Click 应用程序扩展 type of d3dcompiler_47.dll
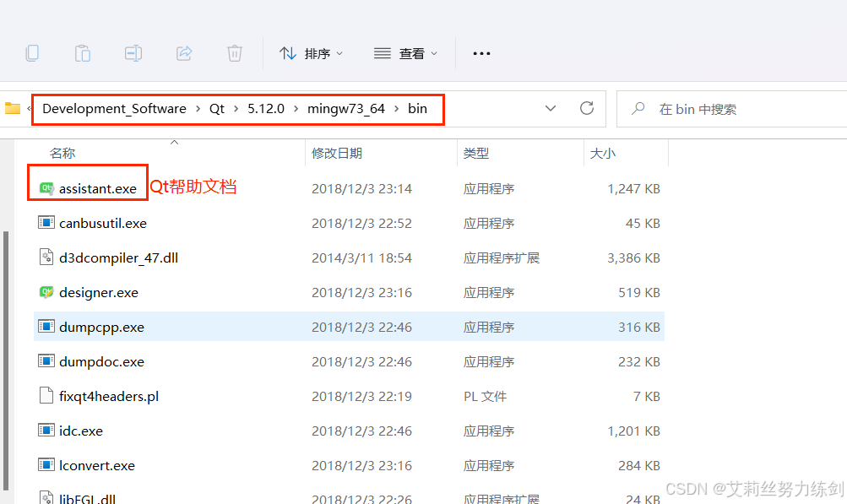 (502, 257)
